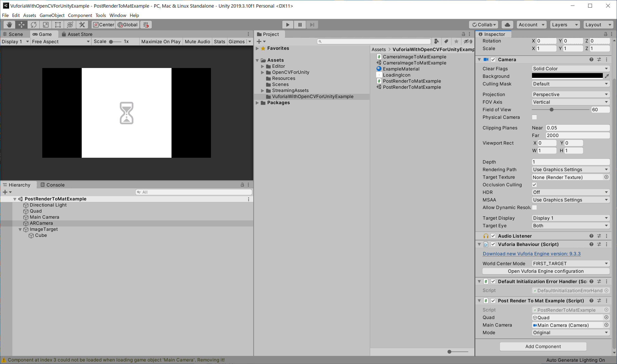Click the Add Component button

[543, 346]
